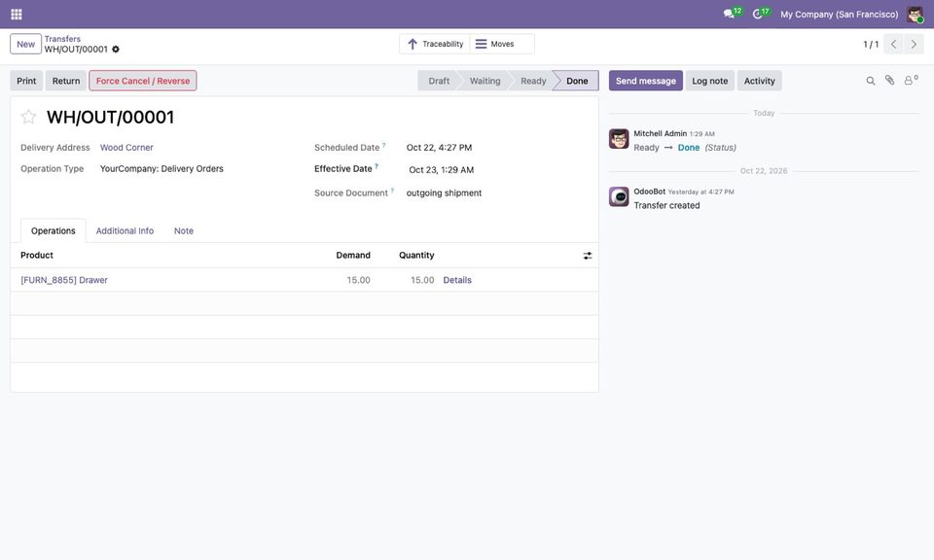Click Force Cancel / Reverse
The image size is (934, 560).
(x=143, y=81)
